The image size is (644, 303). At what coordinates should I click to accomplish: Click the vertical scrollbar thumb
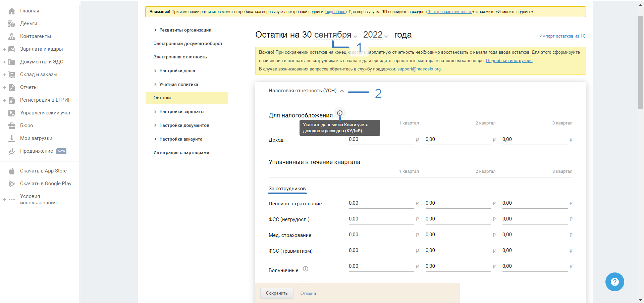(641, 62)
